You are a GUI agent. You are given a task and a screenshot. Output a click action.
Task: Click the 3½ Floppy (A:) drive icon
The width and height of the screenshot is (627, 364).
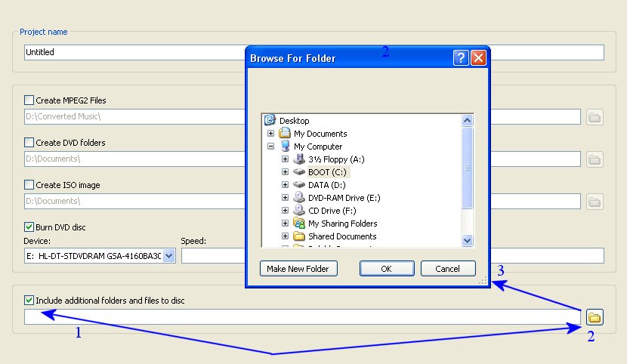click(x=298, y=159)
